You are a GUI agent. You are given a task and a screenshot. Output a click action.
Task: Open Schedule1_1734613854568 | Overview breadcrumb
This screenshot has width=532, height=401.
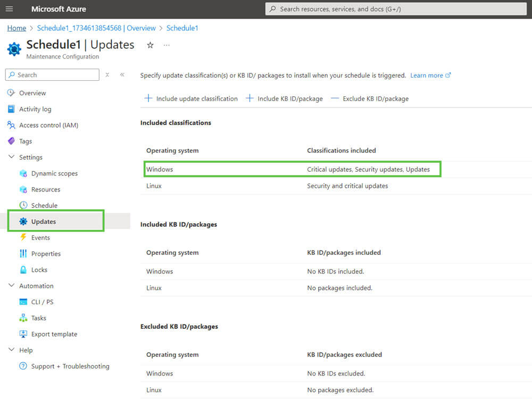coord(96,28)
